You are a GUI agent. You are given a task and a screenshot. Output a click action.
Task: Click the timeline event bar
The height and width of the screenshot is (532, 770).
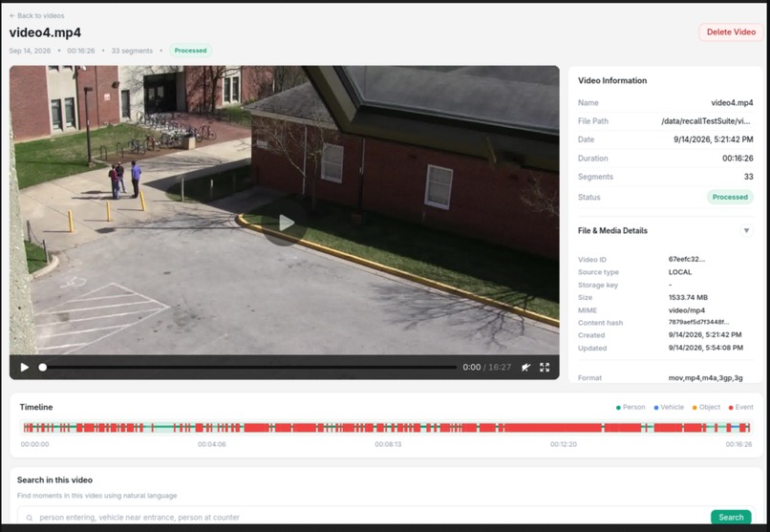tap(387, 428)
